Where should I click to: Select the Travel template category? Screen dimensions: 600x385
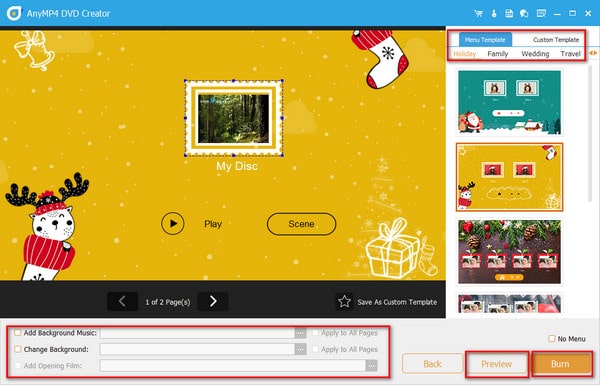tap(570, 54)
